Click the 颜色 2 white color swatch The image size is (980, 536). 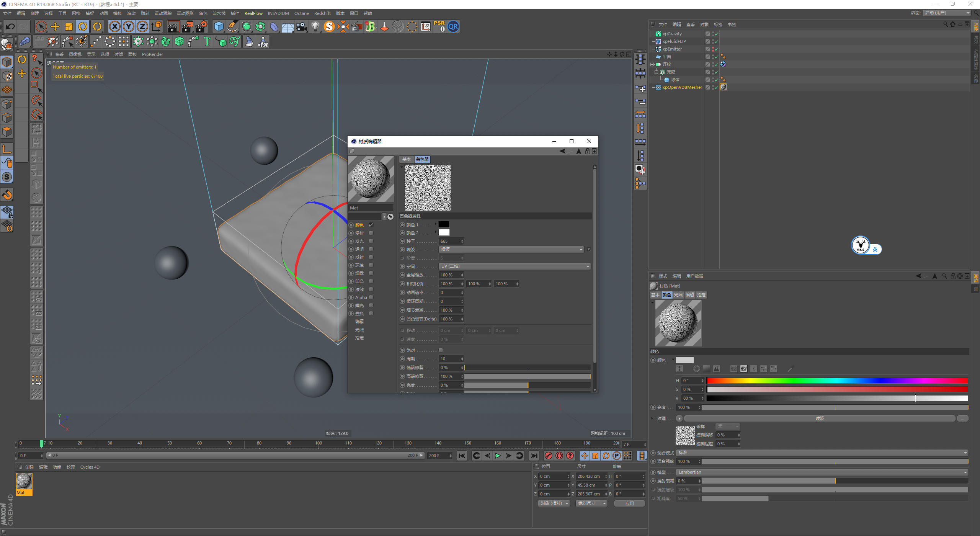(x=444, y=233)
